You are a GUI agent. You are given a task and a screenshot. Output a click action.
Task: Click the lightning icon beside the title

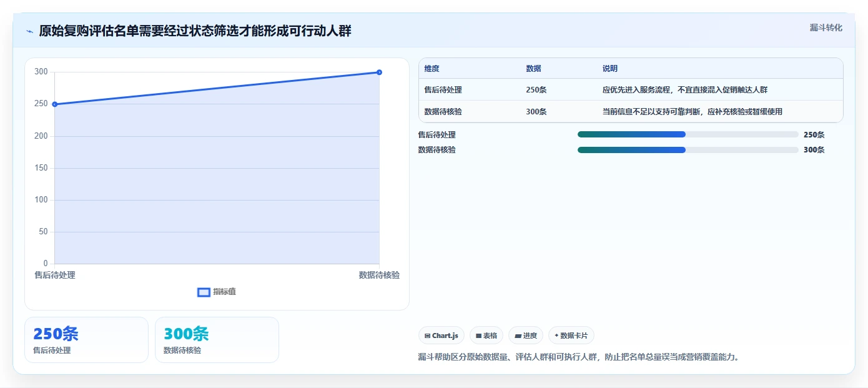click(29, 31)
